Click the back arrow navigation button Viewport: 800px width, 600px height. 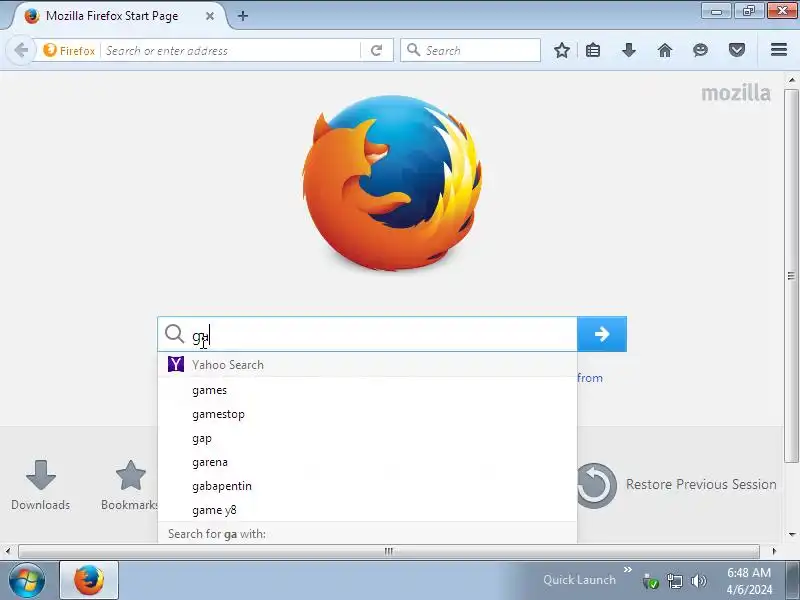pyautogui.click(x=21, y=51)
